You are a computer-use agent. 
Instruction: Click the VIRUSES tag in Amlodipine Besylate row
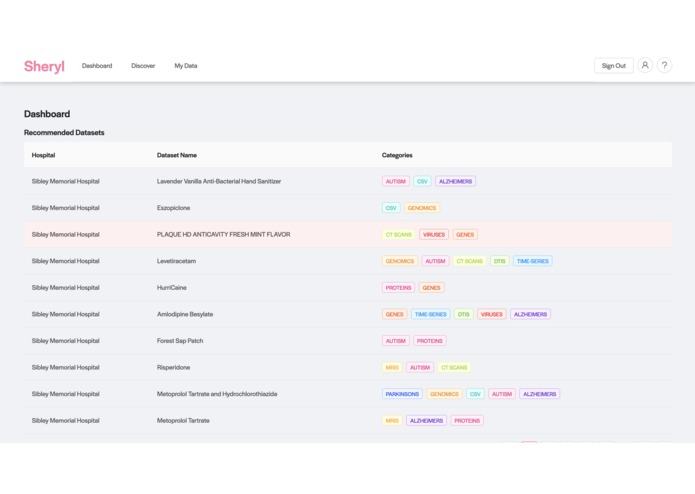point(492,314)
